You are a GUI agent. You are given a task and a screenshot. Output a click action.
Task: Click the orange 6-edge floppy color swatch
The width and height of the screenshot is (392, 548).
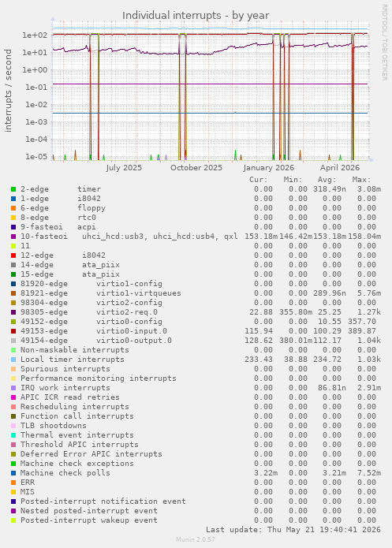(x=13, y=208)
